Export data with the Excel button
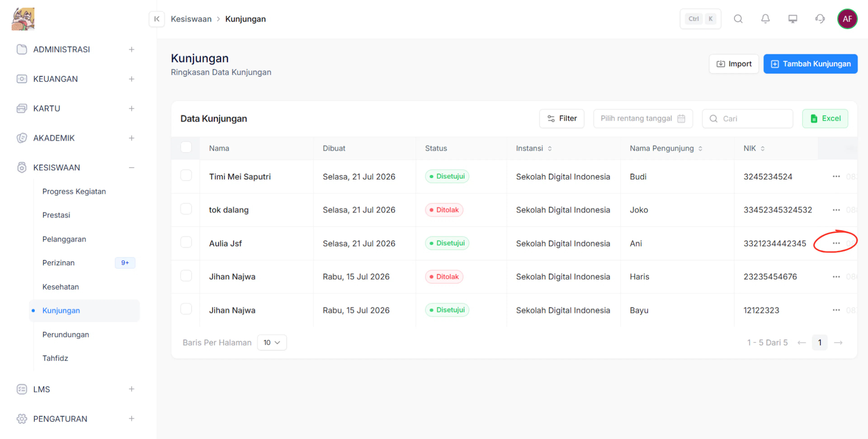868x439 pixels. click(x=825, y=119)
